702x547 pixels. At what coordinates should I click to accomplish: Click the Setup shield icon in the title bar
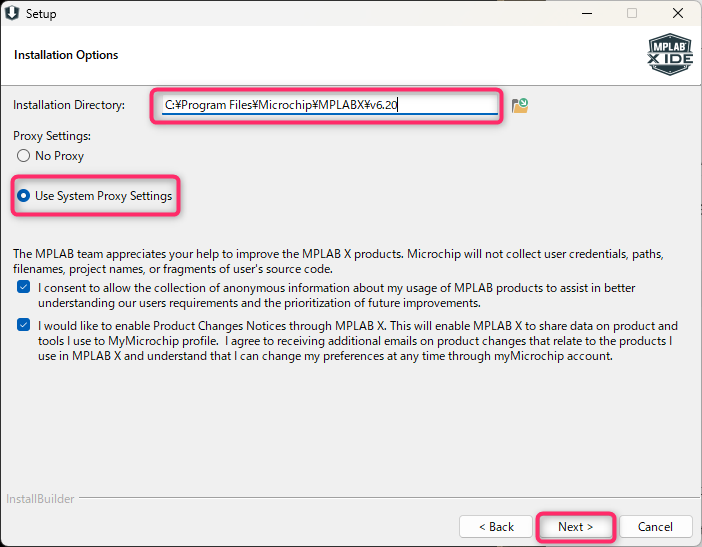[x=12, y=13]
